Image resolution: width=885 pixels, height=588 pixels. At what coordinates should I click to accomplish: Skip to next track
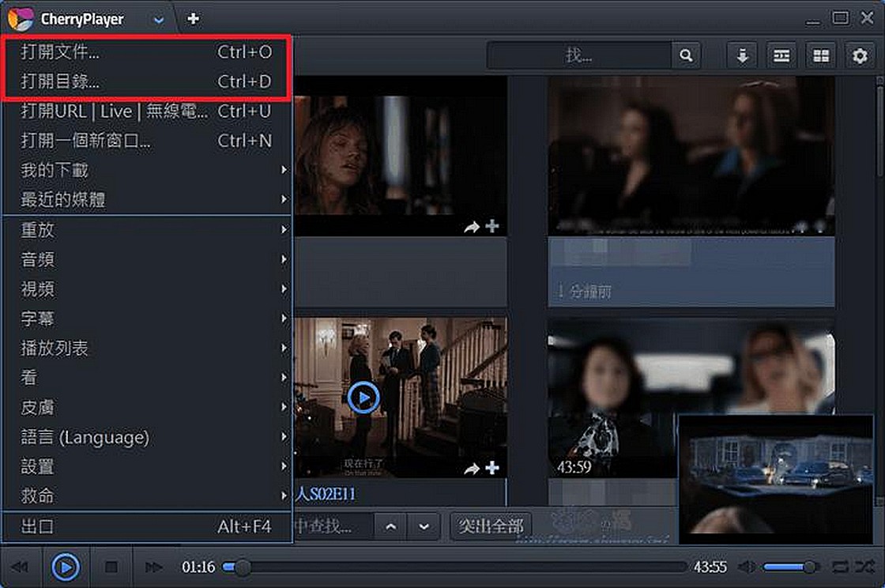[x=153, y=567]
